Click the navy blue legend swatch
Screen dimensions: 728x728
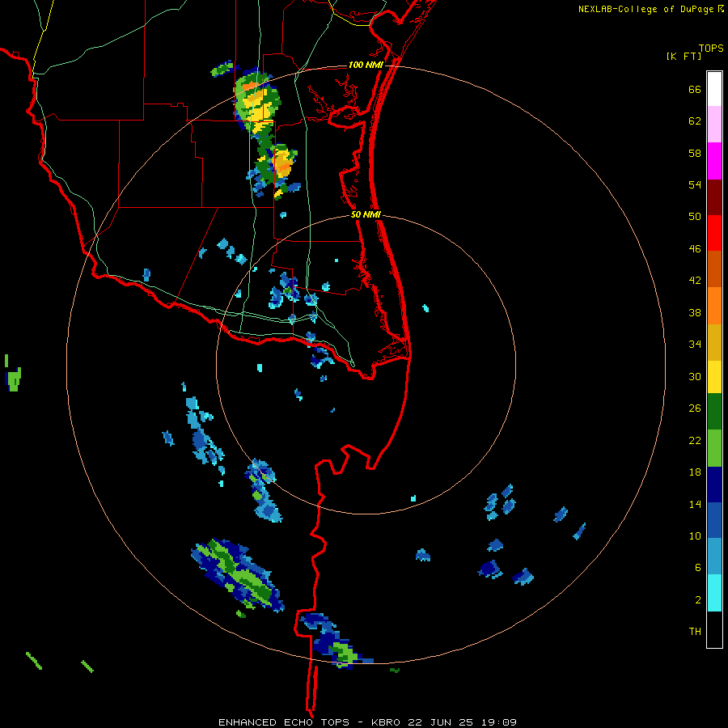point(714,485)
